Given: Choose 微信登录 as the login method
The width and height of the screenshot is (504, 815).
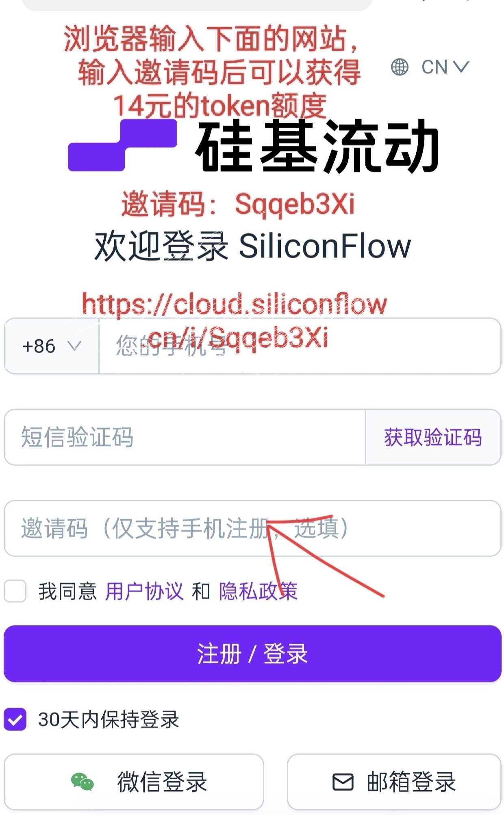Looking at the screenshot, I should click(134, 782).
